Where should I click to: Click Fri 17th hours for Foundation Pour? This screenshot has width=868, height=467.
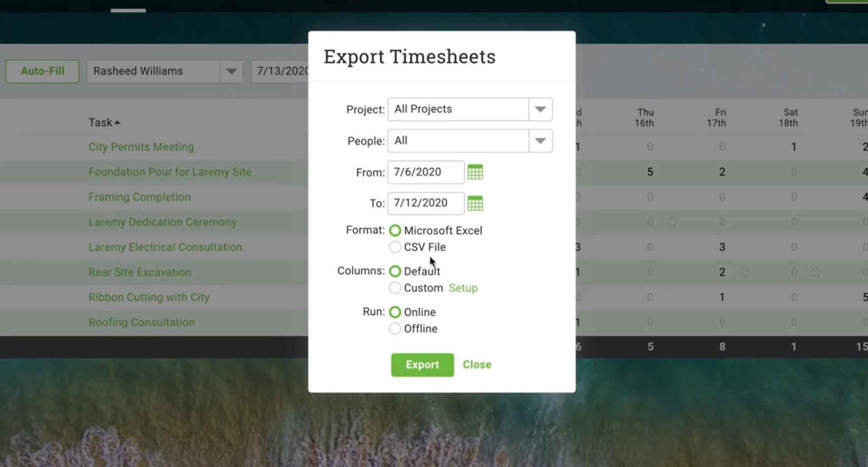[722, 172]
